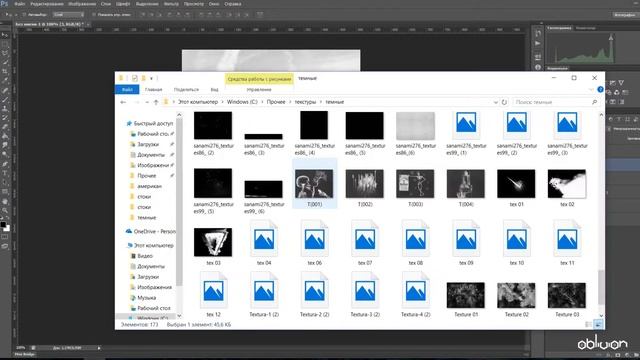Open Explorer help question mark icon

tap(600, 89)
